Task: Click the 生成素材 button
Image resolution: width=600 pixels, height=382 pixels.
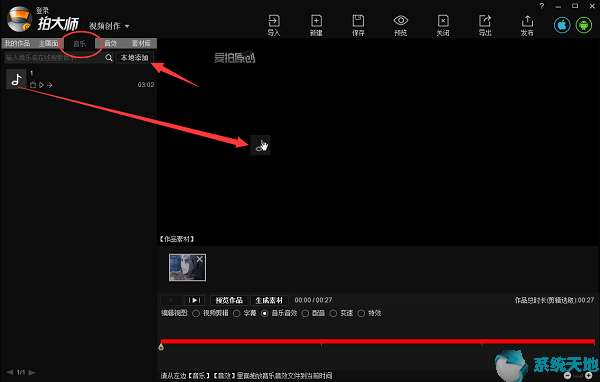Action: [x=269, y=300]
